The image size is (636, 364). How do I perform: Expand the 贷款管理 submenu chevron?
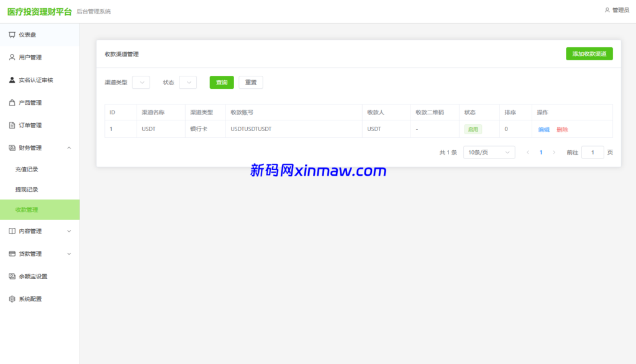click(69, 253)
